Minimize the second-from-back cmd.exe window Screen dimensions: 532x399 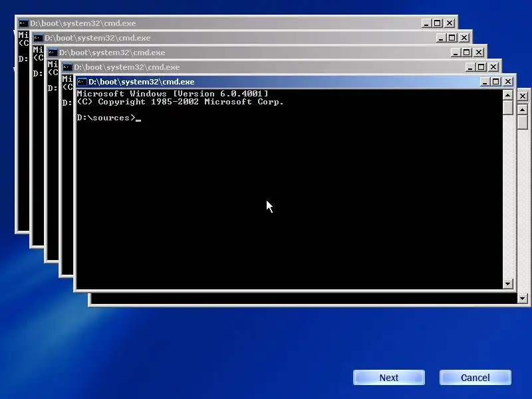pos(441,38)
